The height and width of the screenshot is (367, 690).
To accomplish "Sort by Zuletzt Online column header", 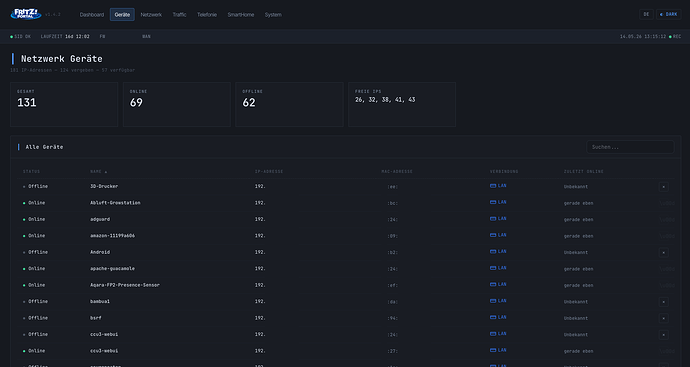I will point(584,172).
